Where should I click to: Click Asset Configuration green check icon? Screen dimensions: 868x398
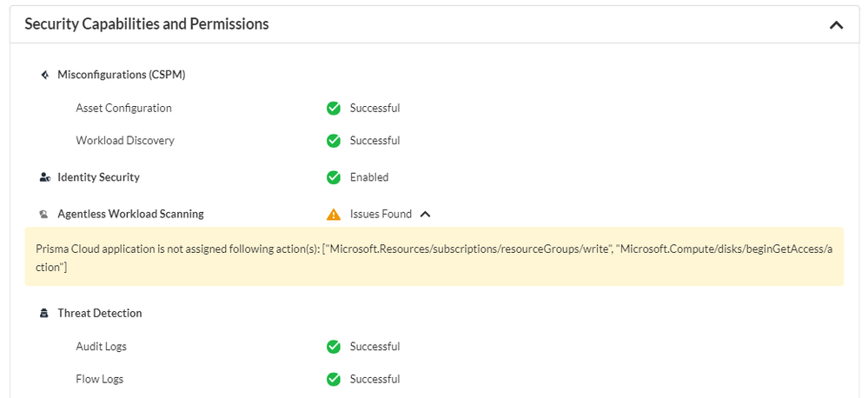tap(334, 109)
